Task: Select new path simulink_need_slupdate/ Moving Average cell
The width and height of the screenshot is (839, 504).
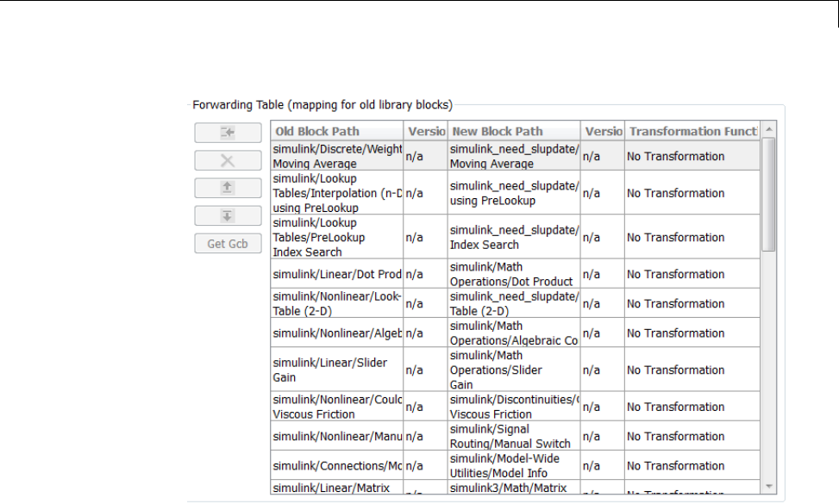Action: pyautogui.click(x=514, y=156)
